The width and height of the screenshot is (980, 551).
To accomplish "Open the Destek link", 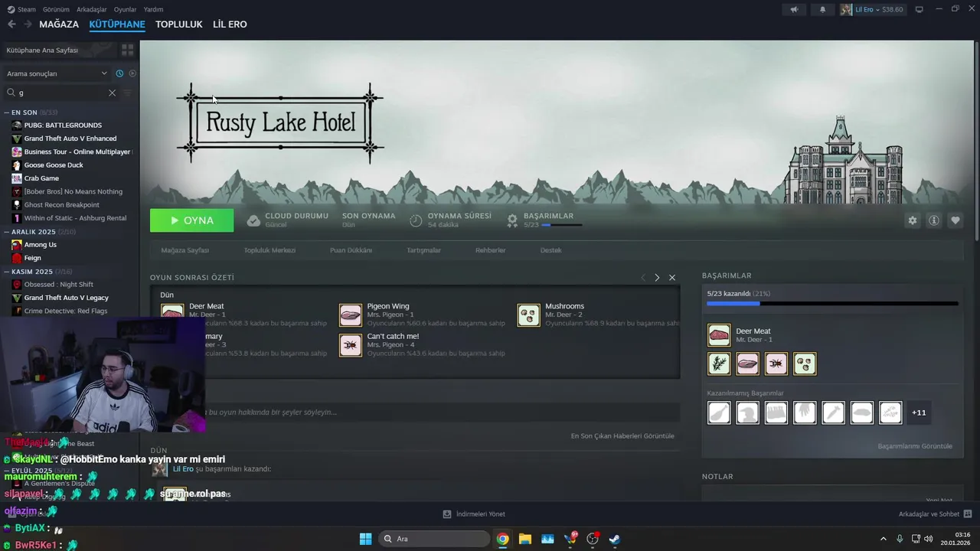I will (x=550, y=250).
